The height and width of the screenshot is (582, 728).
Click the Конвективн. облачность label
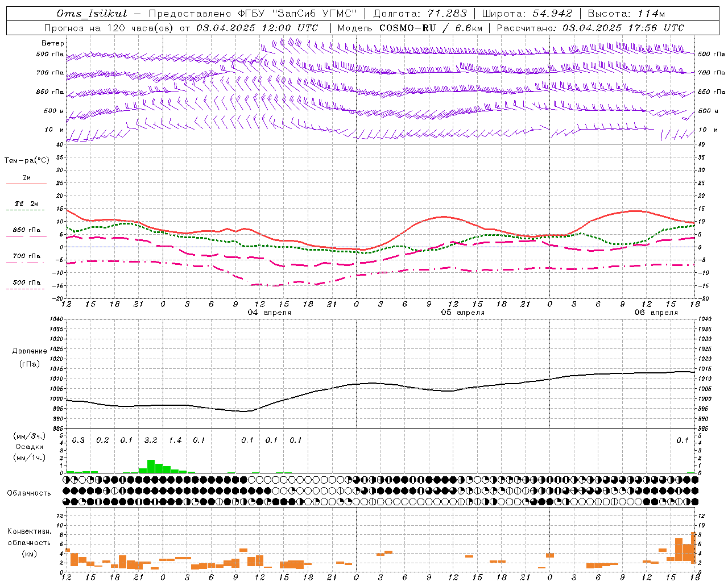[29, 537]
